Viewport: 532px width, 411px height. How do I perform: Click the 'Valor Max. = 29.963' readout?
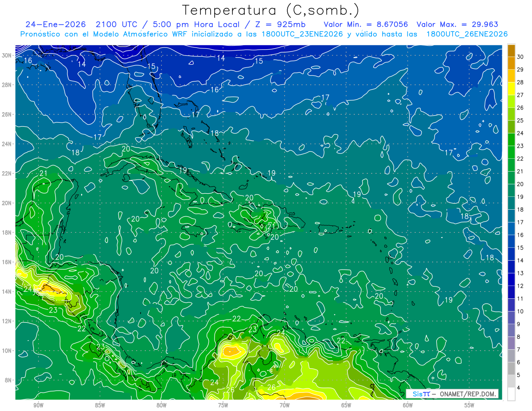point(458,24)
